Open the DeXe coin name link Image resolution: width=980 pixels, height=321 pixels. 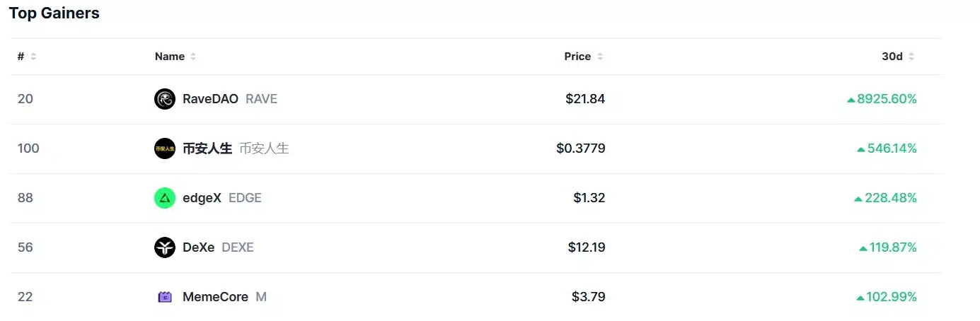[198, 247]
